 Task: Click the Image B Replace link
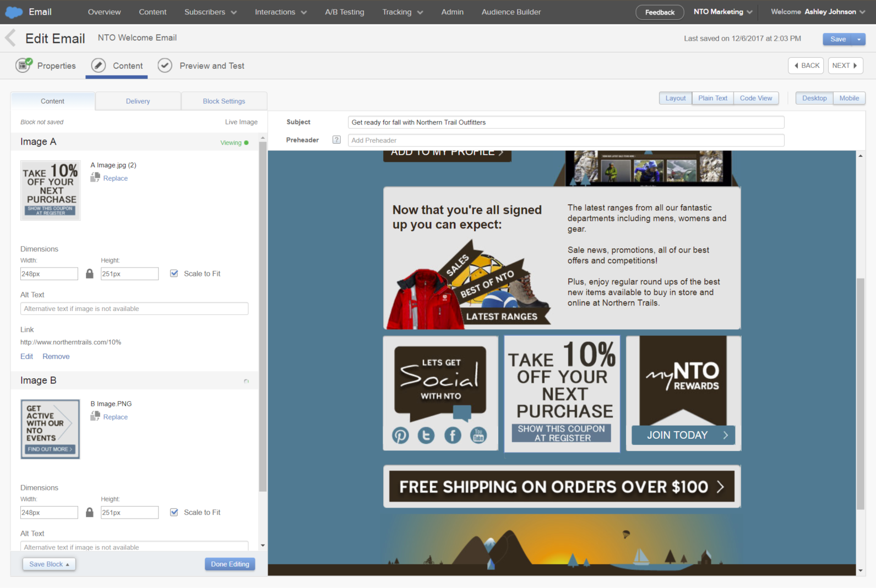pyautogui.click(x=116, y=417)
